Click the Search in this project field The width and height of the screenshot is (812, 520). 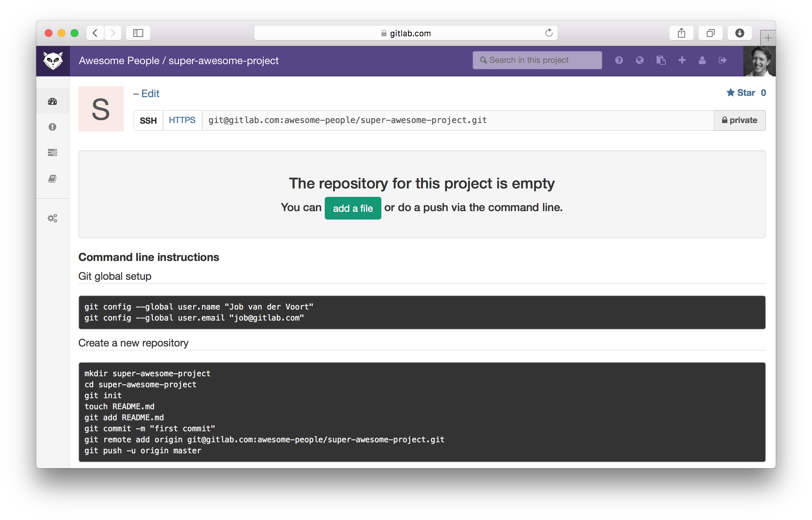tap(537, 60)
